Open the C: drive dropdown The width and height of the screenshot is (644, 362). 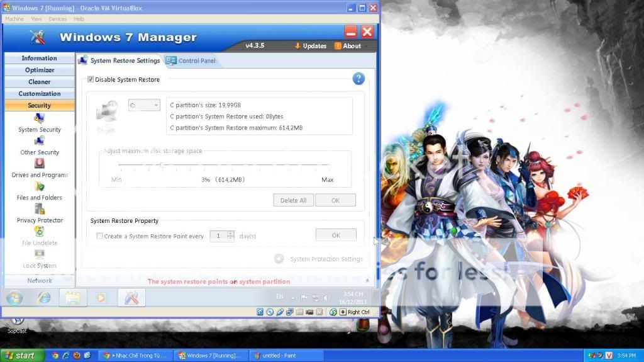pos(144,105)
